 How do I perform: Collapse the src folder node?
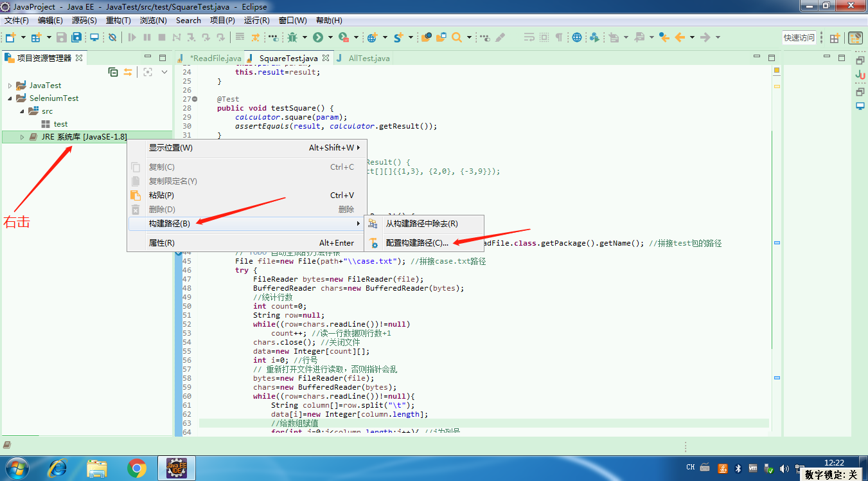pyautogui.click(x=21, y=111)
